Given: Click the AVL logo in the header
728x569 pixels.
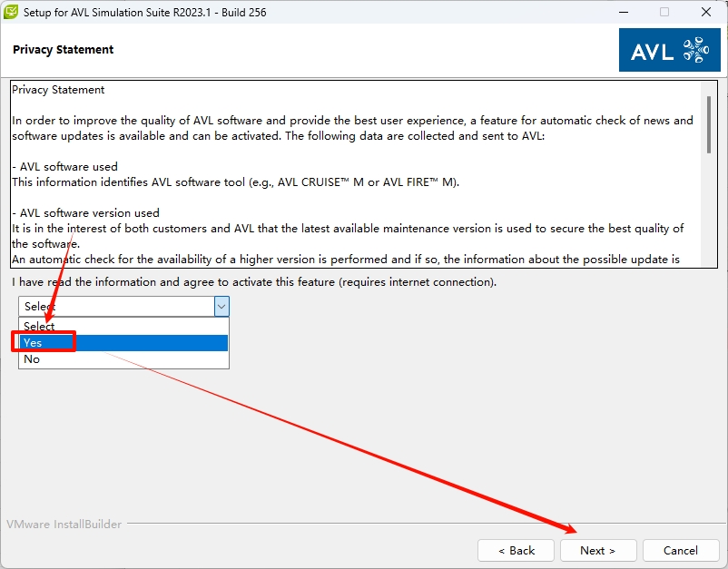Looking at the screenshot, I should 670,50.
